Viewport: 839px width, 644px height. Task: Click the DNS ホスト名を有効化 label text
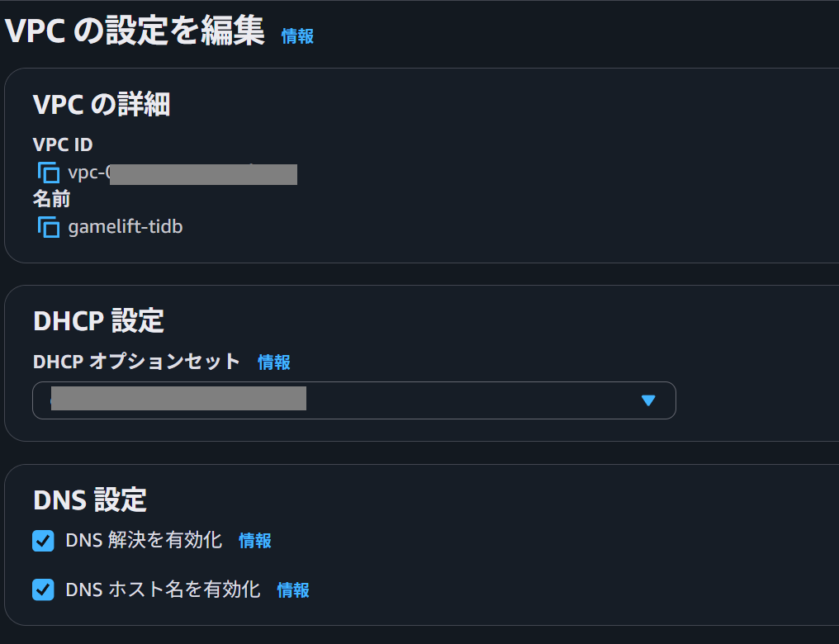pos(163,590)
